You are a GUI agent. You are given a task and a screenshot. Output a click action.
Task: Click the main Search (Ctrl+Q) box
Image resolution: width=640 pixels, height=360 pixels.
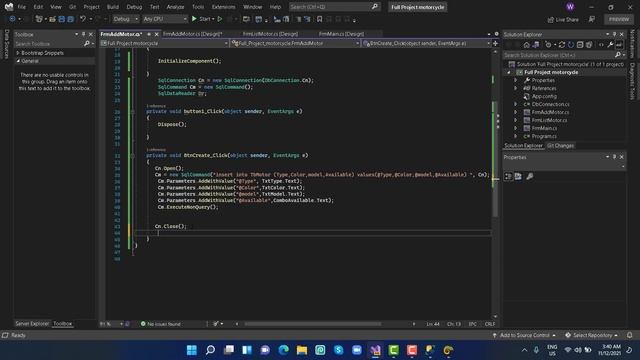point(334,7)
